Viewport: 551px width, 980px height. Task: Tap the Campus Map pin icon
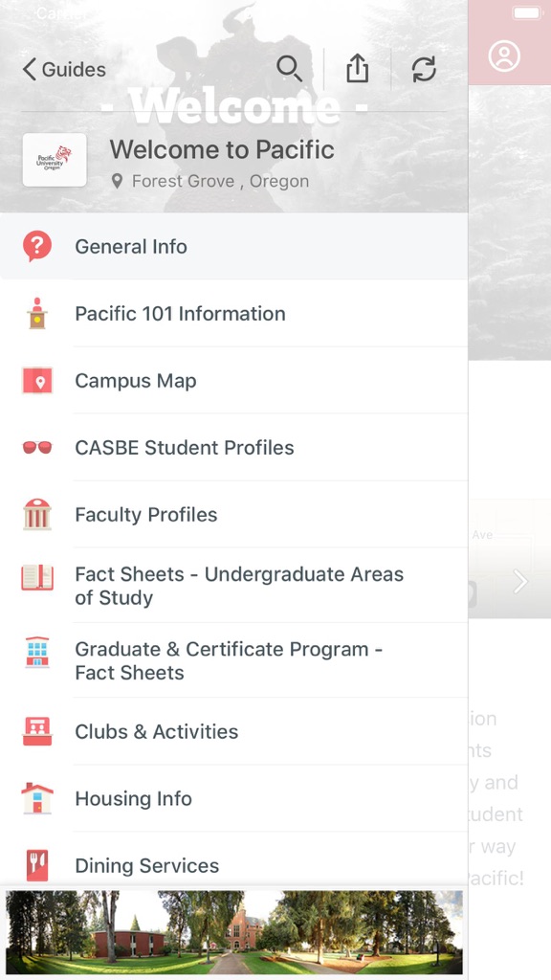click(x=37, y=381)
